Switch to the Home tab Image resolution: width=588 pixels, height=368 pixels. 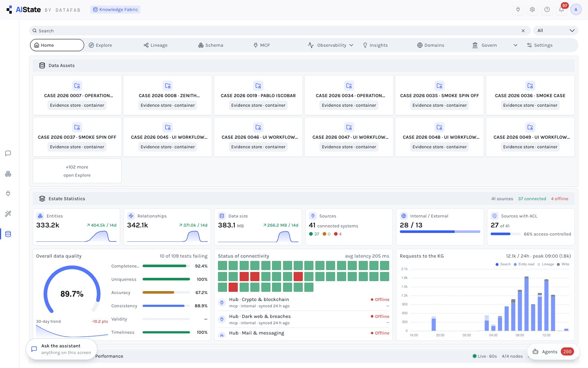[x=57, y=45]
